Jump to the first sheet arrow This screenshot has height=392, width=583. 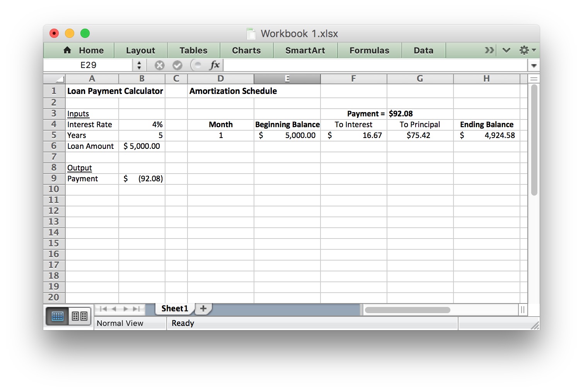coord(103,309)
